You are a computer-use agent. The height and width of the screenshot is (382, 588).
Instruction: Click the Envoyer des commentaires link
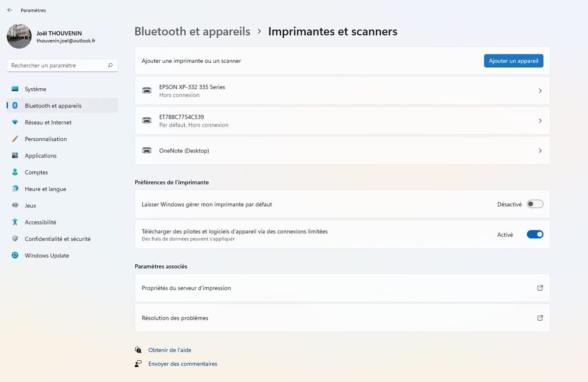[x=183, y=364]
